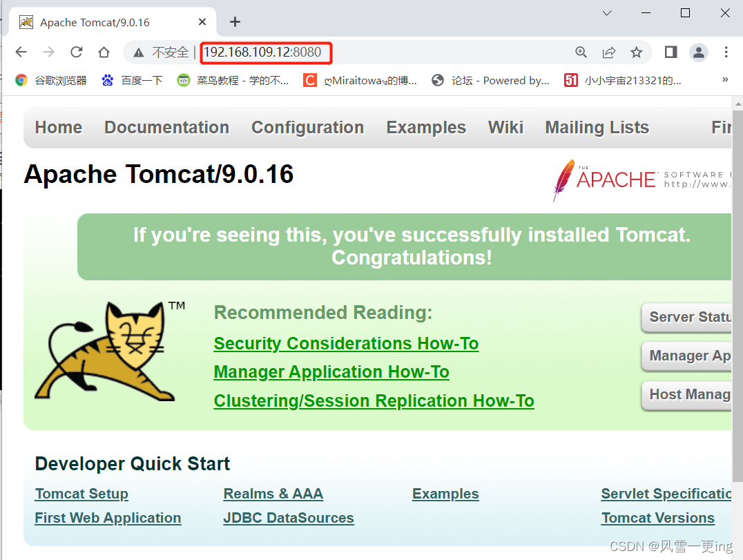Open the zoom magnifier in address bar
Viewport: 743px width, 560px height.
click(581, 52)
